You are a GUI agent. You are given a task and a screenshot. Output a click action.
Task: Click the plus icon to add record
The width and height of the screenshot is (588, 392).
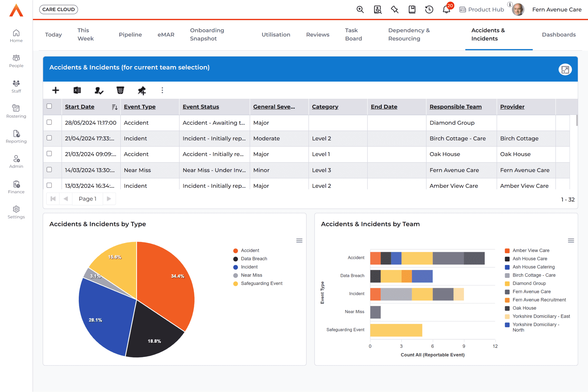[56, 91]
